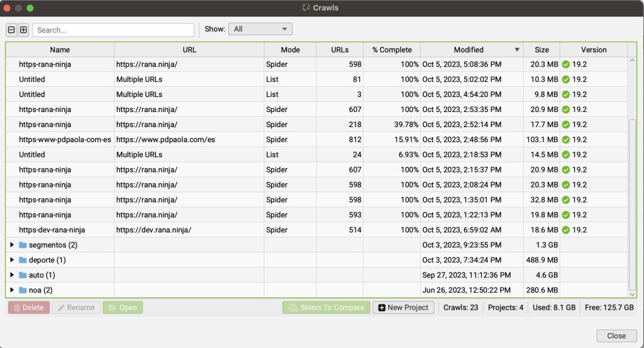The width and height of the screenshot is (644, 348).
Task: Click the deporte folder icon
Action: click(23, 260)
